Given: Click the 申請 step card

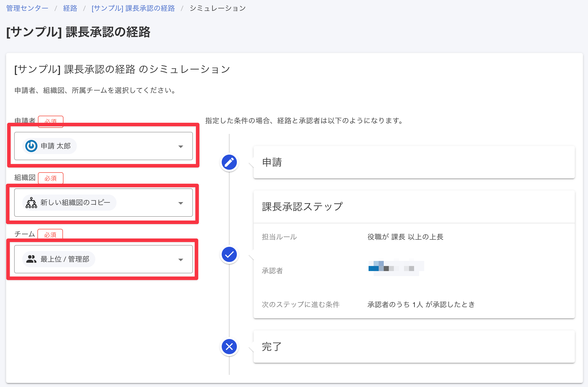Looking at the screenshot, I should 414,162.
